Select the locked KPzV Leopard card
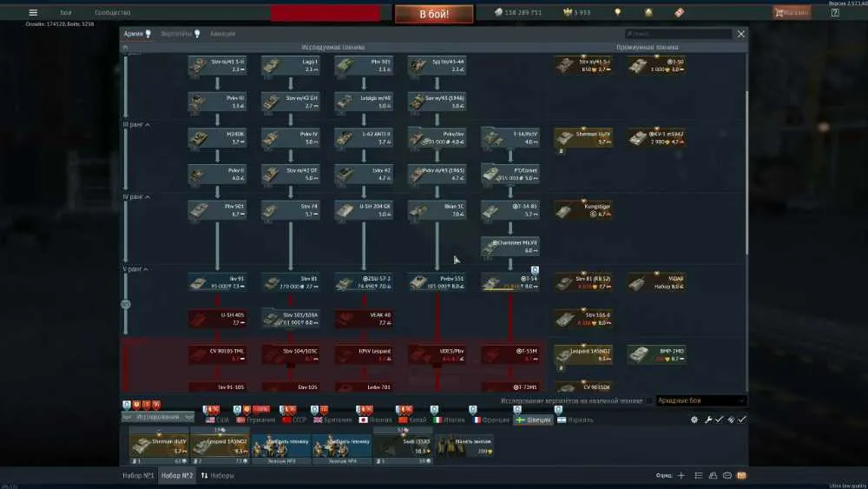868x489 pixels. point(364,355)
